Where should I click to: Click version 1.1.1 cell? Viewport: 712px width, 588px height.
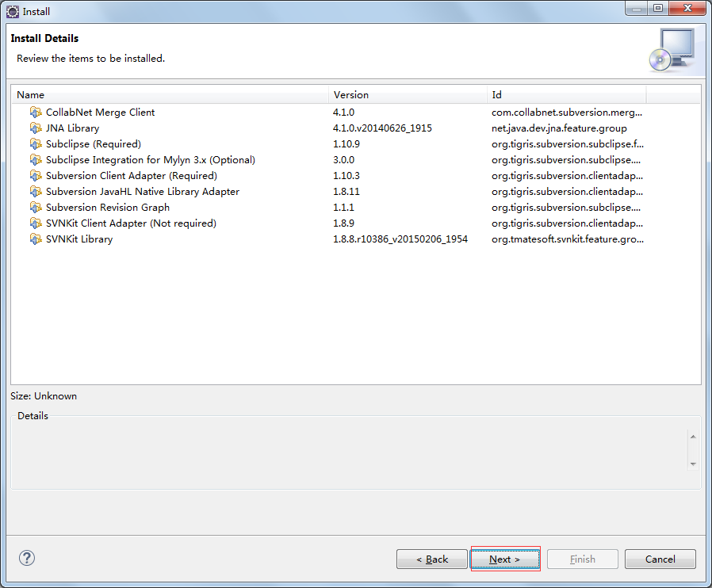pos(344,208)
